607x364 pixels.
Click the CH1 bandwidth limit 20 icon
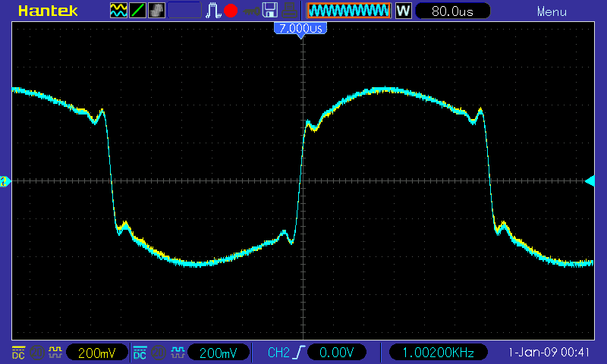(36, 353)
